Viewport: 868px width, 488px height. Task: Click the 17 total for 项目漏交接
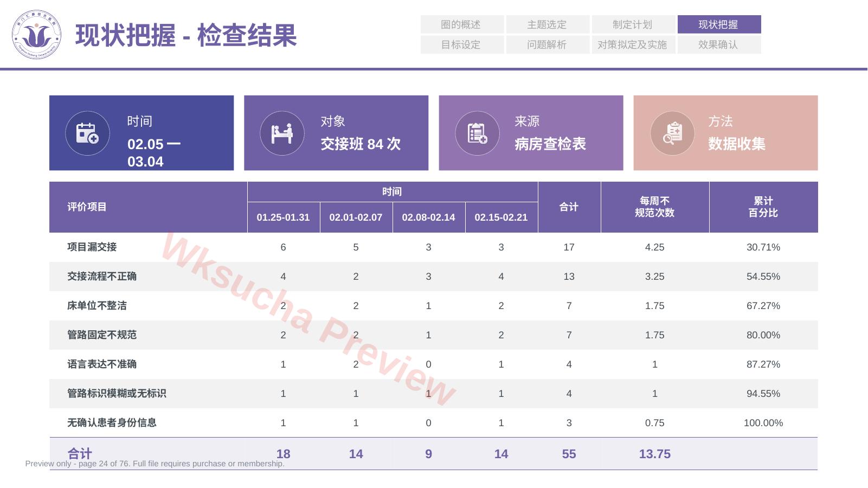(x=569, y=247)
